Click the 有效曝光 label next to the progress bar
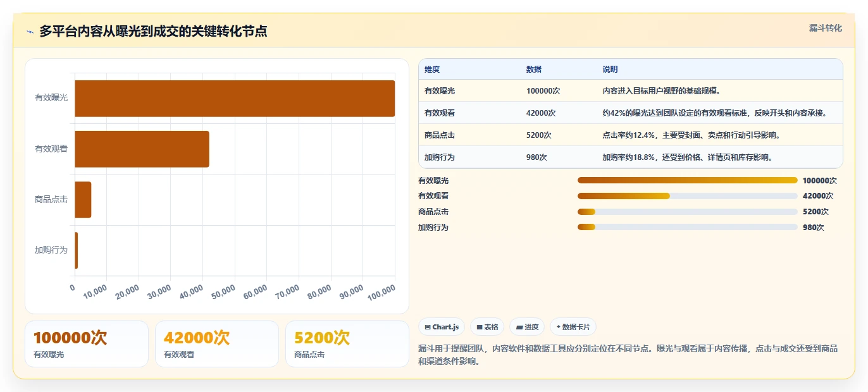The image size is (868, 392). [x=433, y=180]
